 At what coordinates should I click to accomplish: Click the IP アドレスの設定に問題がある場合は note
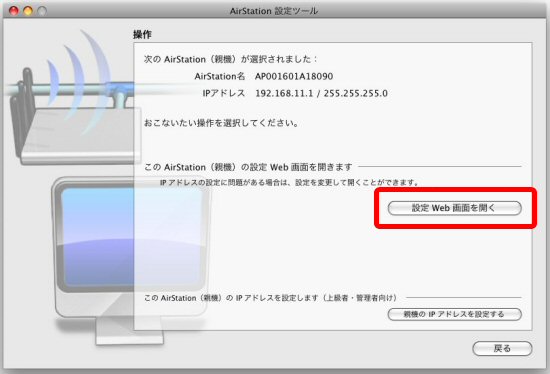coord(290,182)
